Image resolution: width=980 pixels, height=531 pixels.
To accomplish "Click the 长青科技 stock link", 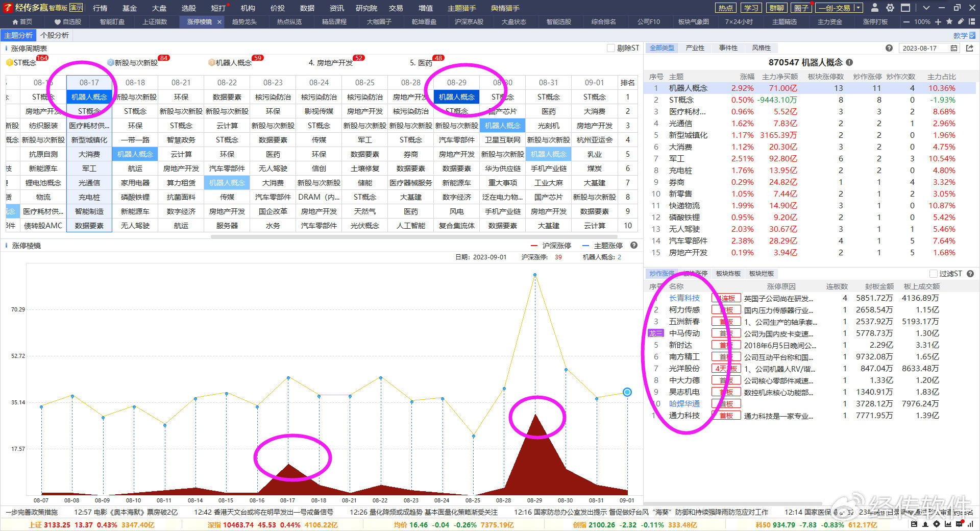I will [684, 298].
